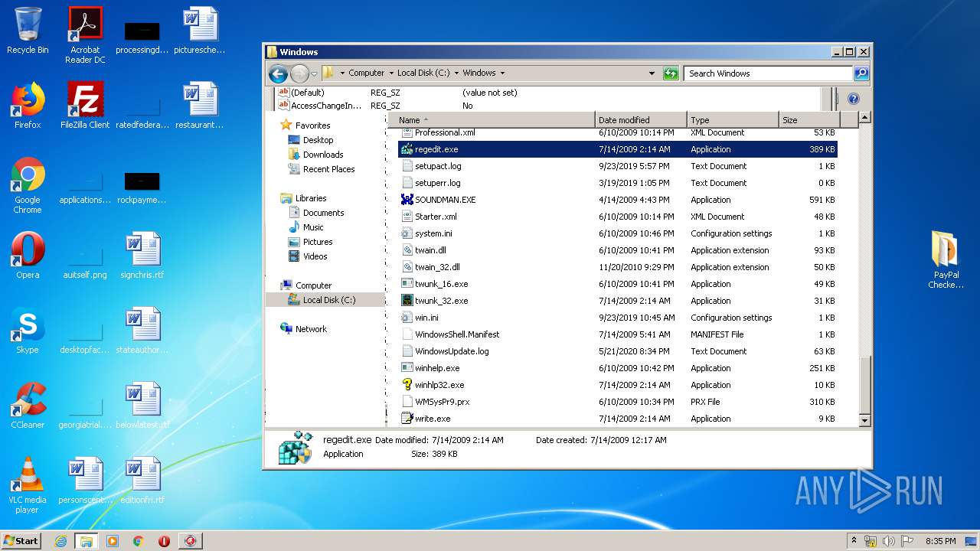Viewport: 980px width, 551px height.
Task: Click the refresh button beside address bar
Action: tap(671, 73)
